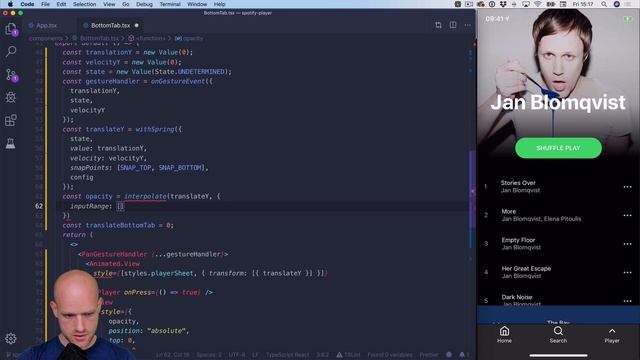640x360 pixels.
Task: Place cursor in inputRange brackets on line 62
Action: (x=120, y=206)
